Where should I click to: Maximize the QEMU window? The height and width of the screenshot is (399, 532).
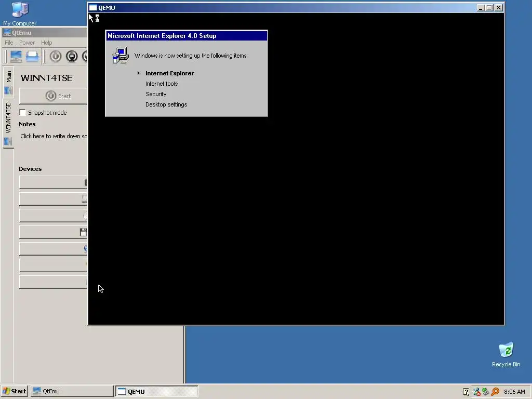489,8
